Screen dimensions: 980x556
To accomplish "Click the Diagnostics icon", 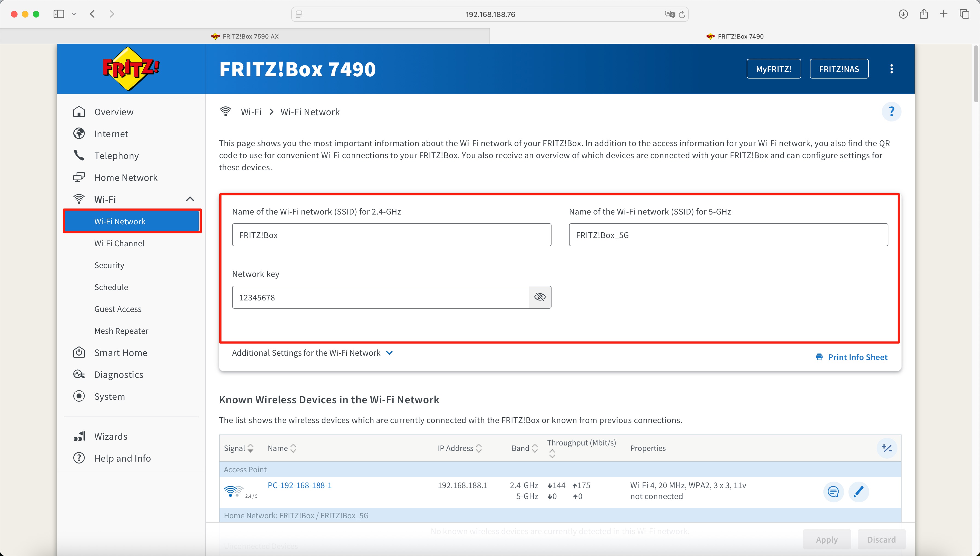I will click(x=79, y=374).
